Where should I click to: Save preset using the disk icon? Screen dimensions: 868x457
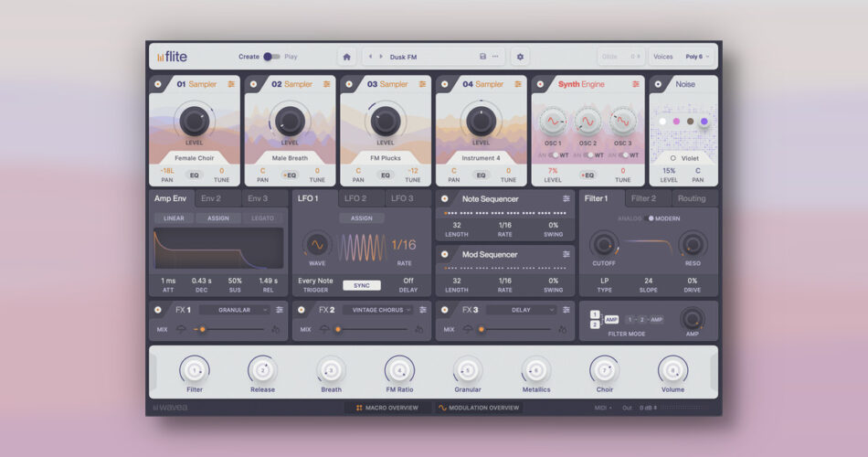coord(482,57)
